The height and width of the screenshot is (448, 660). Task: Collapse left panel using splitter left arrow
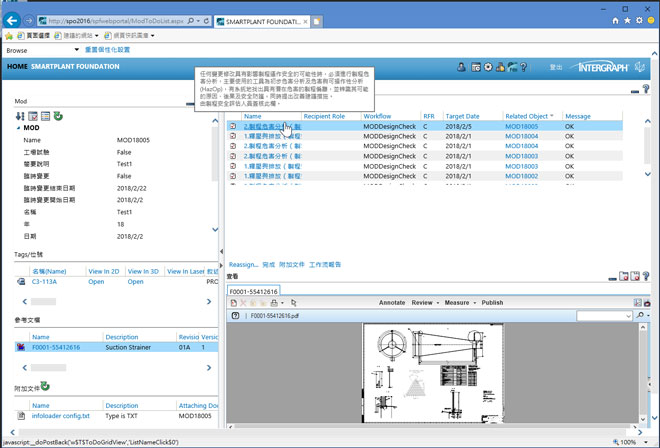click(221, 252)
